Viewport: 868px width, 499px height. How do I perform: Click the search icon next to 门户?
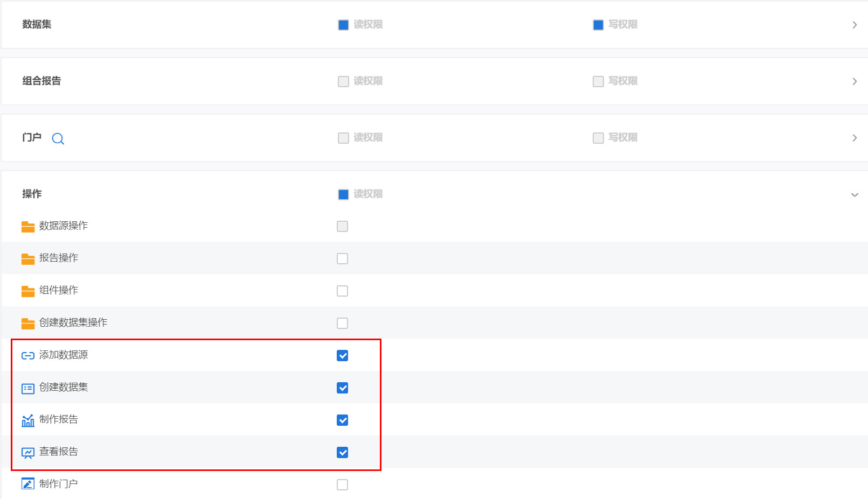58,139
